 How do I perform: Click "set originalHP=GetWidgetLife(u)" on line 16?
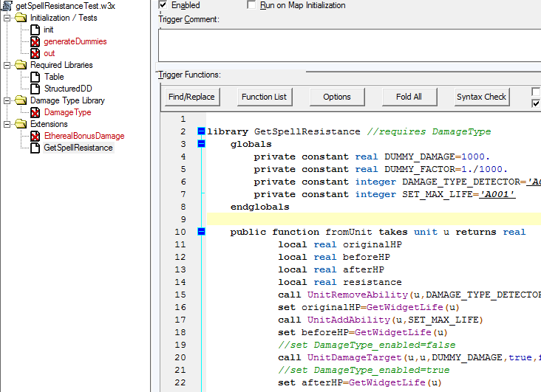click(369, 307)
